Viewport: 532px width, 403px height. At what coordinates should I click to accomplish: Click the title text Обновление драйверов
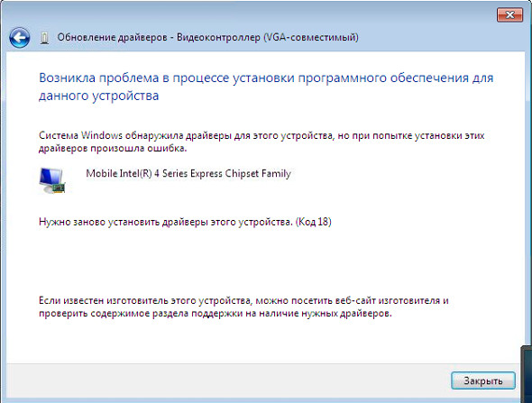112,37
